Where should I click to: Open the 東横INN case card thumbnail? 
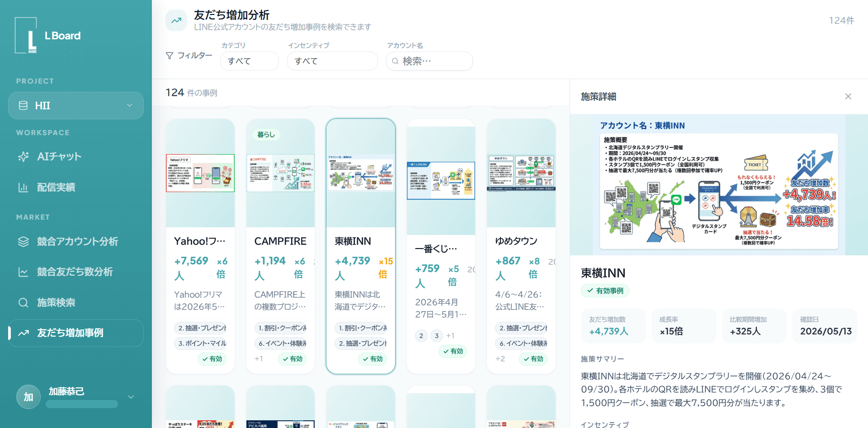point(361,173)
